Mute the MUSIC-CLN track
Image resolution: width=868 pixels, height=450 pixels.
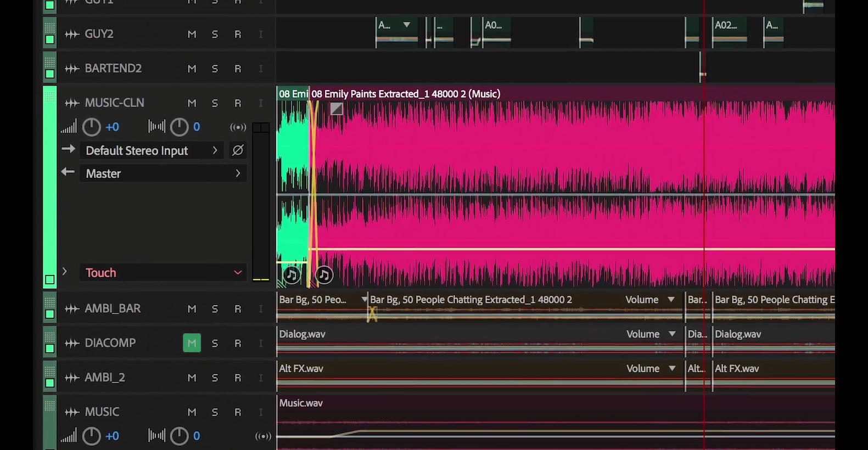point(192,103)
